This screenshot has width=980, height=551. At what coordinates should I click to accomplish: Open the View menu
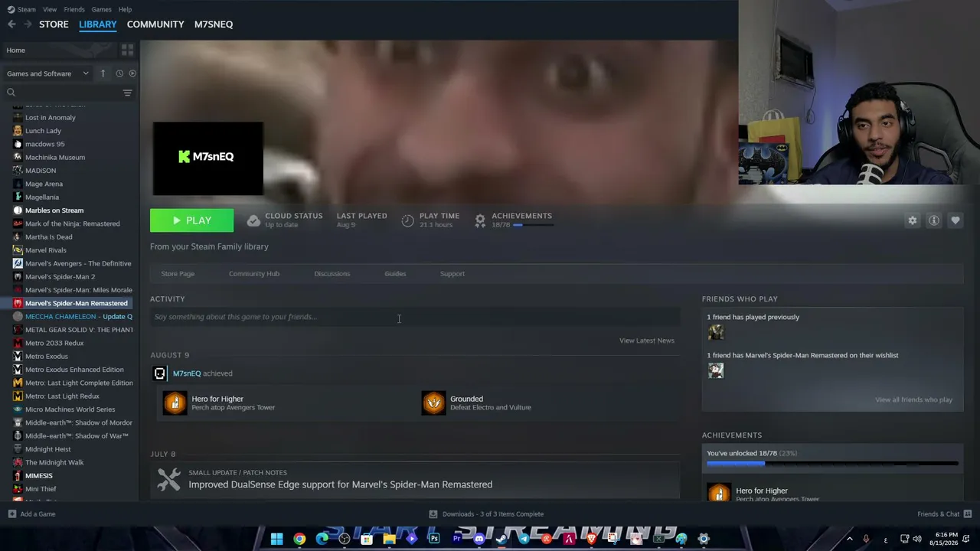tap(50, 9)
